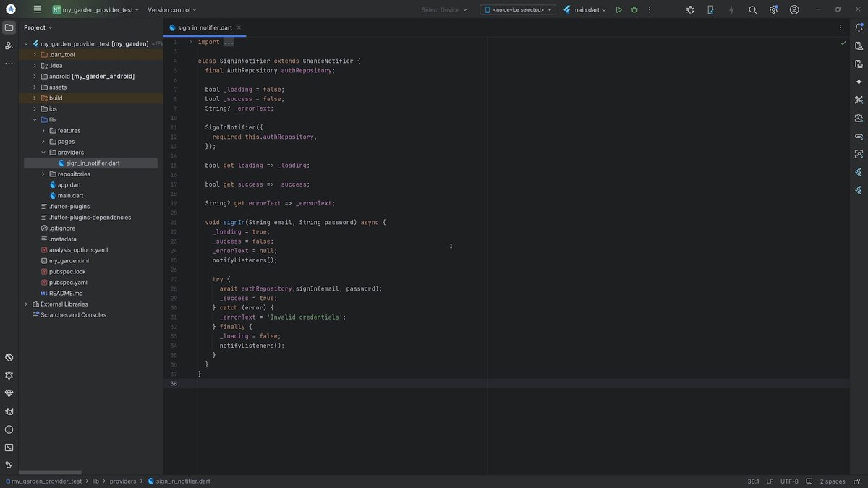Screen dimensions: 868x488
Task: Open the Settings gear in toolbar
Action: (773, 10)
